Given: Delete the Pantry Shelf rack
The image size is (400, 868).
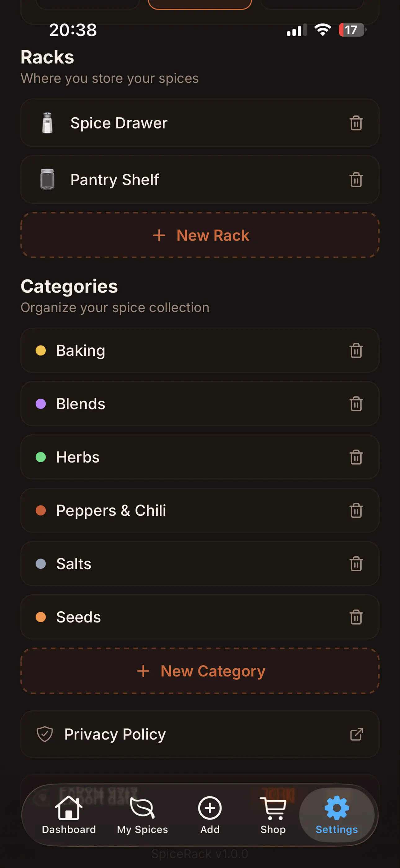Looking at the screenshot, I should coord(356,180).
